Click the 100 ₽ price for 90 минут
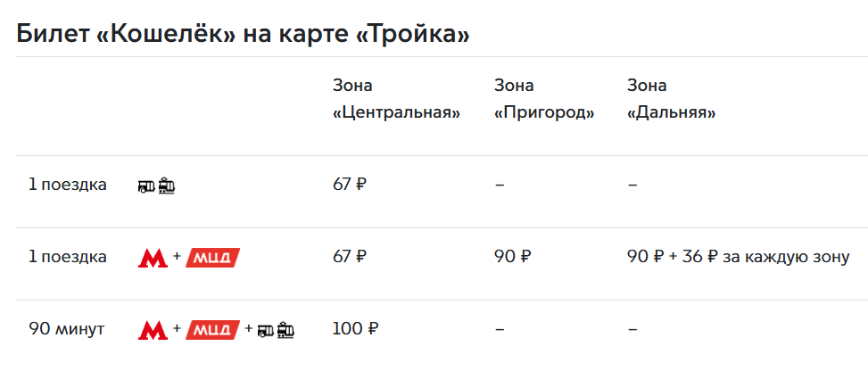 click(355, 329)
